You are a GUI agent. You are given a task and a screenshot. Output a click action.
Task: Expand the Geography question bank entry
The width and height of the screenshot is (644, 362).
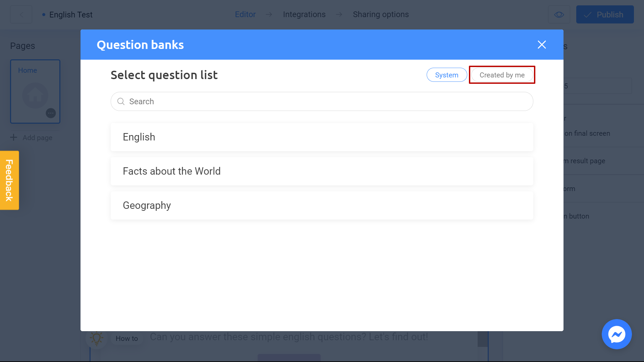pyautogui.click(x=322, y=205)
